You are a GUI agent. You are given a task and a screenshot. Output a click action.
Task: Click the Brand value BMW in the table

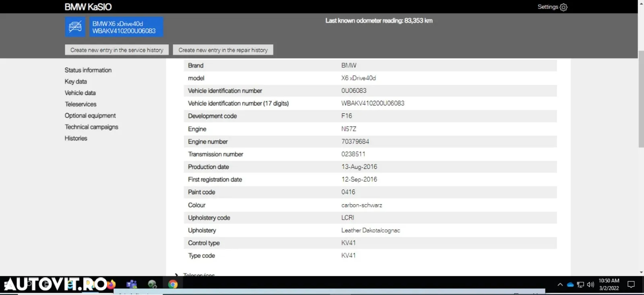[349, 66]
